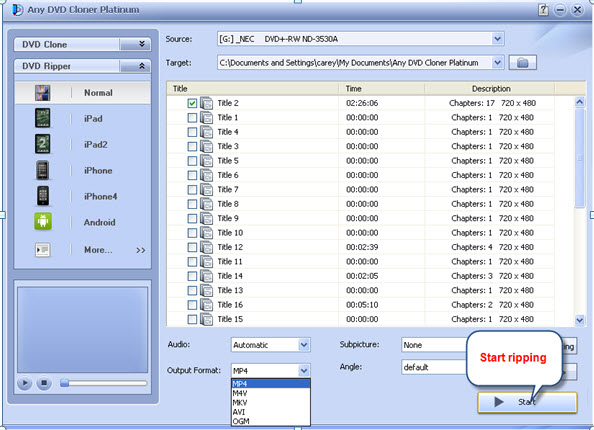Play the preview video
The image size is (594, 430).
pos(25,383)
